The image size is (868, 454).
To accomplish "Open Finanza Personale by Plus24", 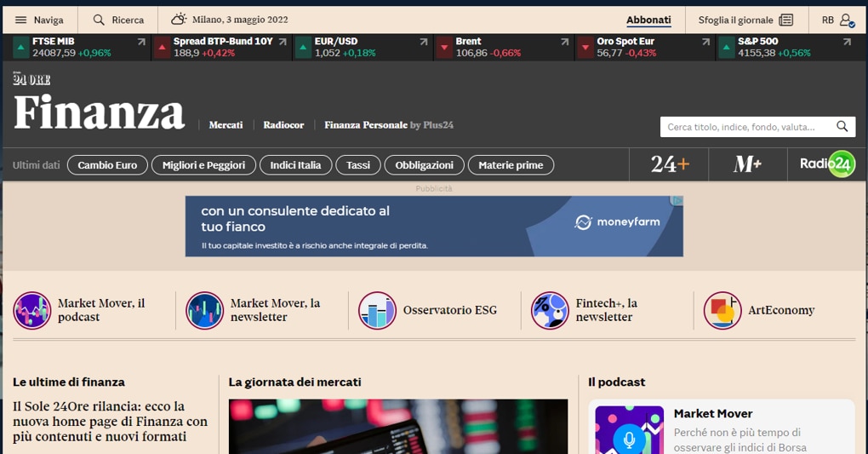I will pos(389,125).
